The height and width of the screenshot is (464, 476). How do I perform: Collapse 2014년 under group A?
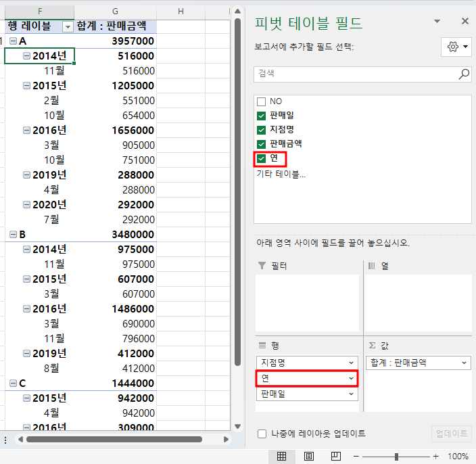coord(27,56)
